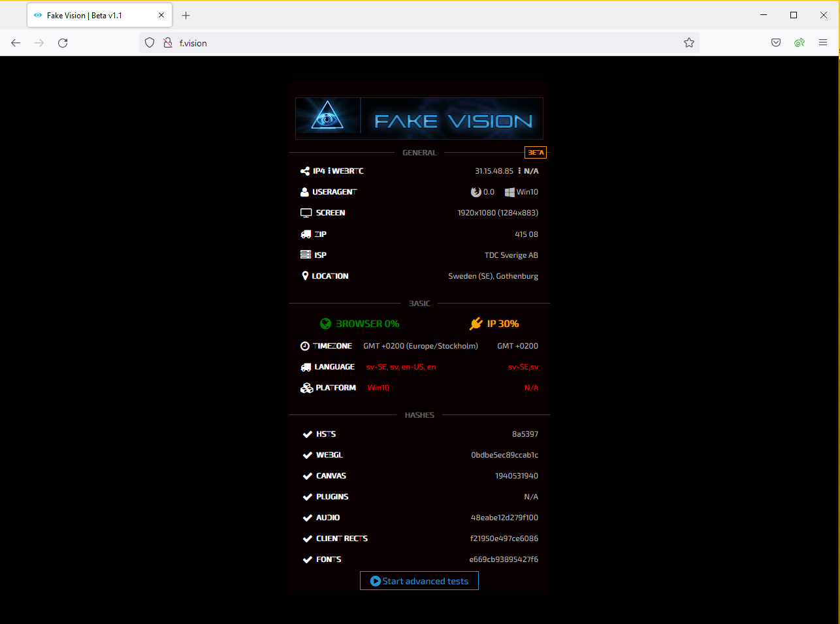The image size is (840, 624).
Task: Click the Fake Vision eye pyramid logo
Action: click(x=327, y=116)
